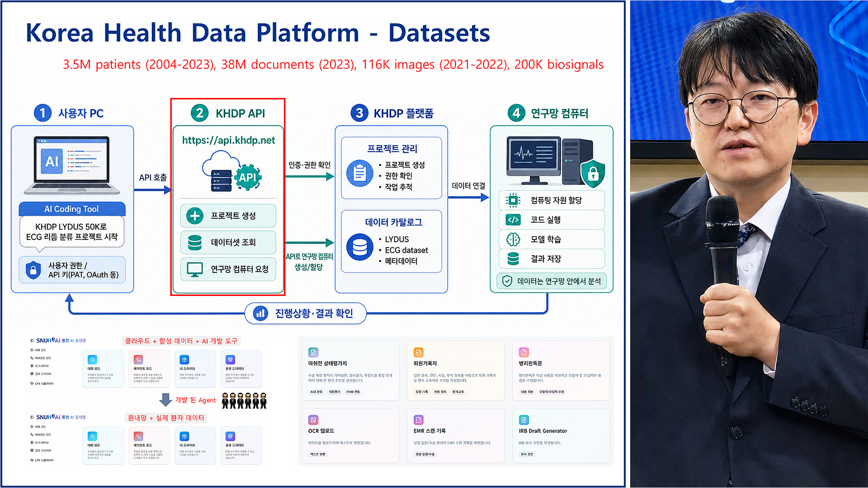Viewport: 868px width, 488px height.
Task: Click the lock shield icon beside 사용자 권한
Action: [x=33, y=270]
